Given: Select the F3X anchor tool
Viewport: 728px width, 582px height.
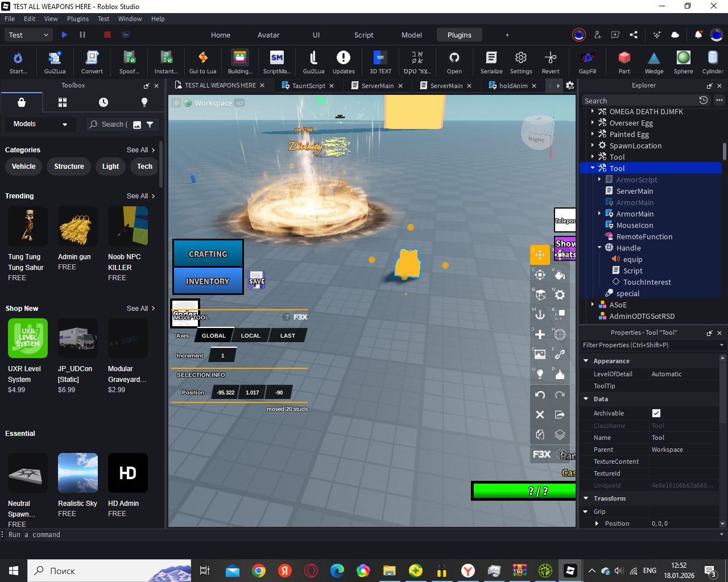Looking at the screenshot, I should (x=540, y=314).
